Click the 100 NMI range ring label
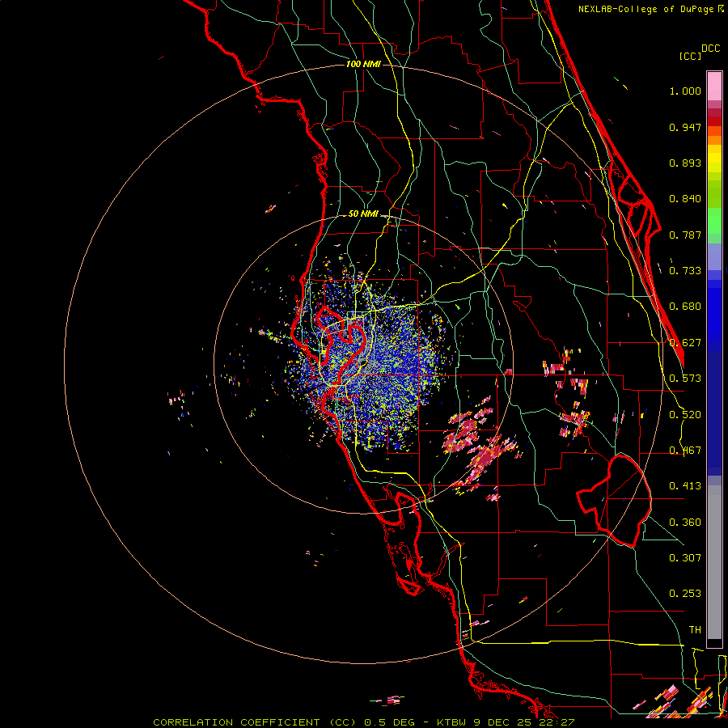This screenshot has width=728, height=728. [363, 64]
